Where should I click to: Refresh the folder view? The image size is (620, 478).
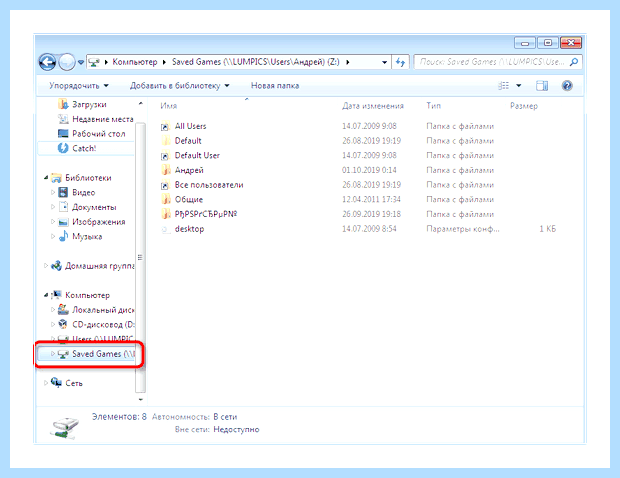click(x=401, y=62)
